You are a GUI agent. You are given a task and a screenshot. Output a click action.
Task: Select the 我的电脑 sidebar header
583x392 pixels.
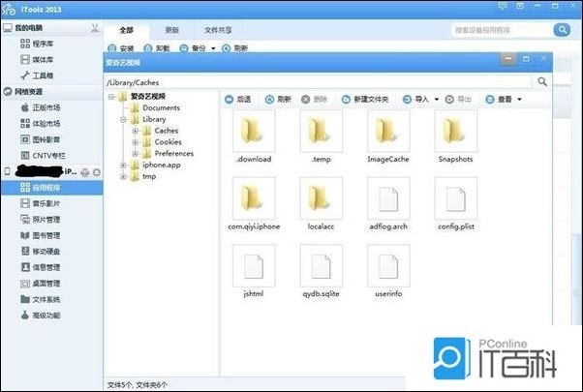28,28
